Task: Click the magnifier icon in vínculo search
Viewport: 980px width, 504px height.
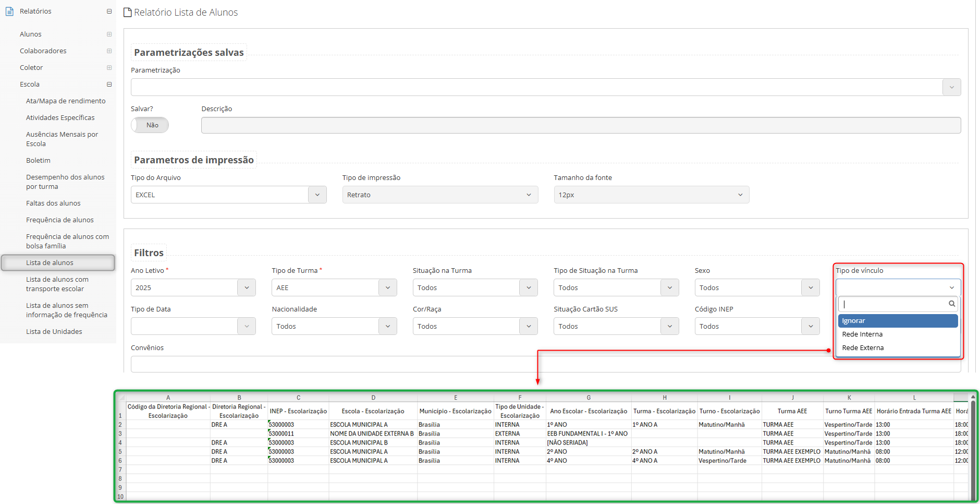Action: pyautogui.click(x=951, y=304)
